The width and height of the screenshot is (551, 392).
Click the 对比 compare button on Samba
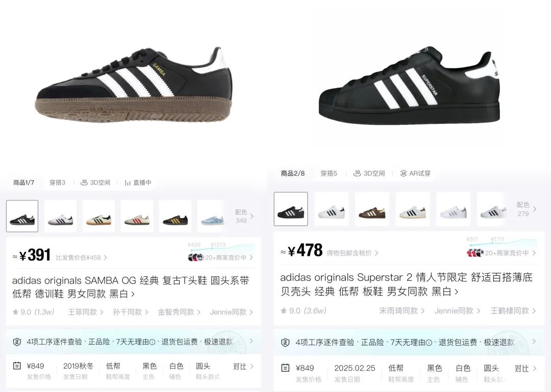243,367
